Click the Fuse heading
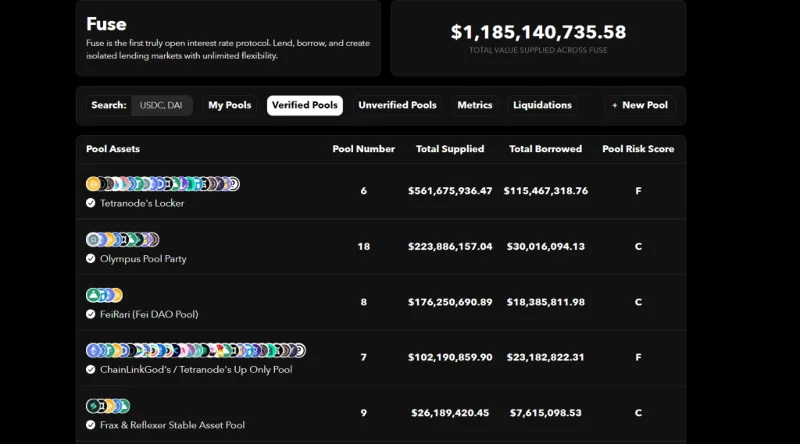Viewport: 800px width, 444px height. point(106,24)
